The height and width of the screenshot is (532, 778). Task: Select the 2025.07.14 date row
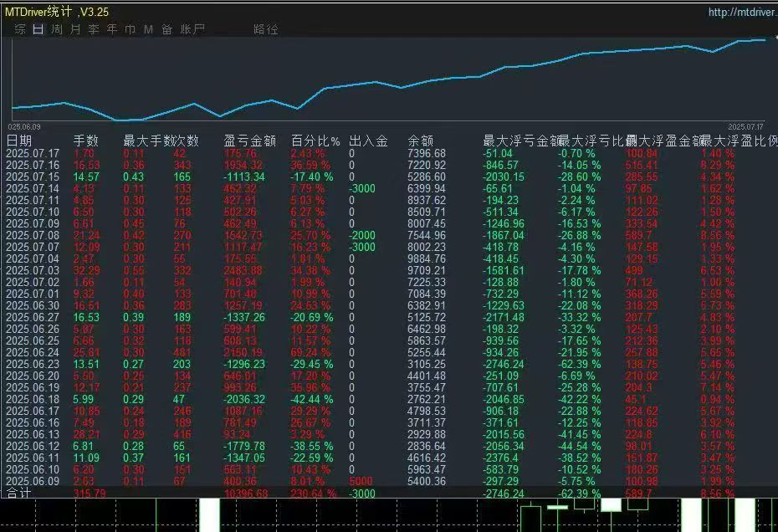tap(33, 188)
